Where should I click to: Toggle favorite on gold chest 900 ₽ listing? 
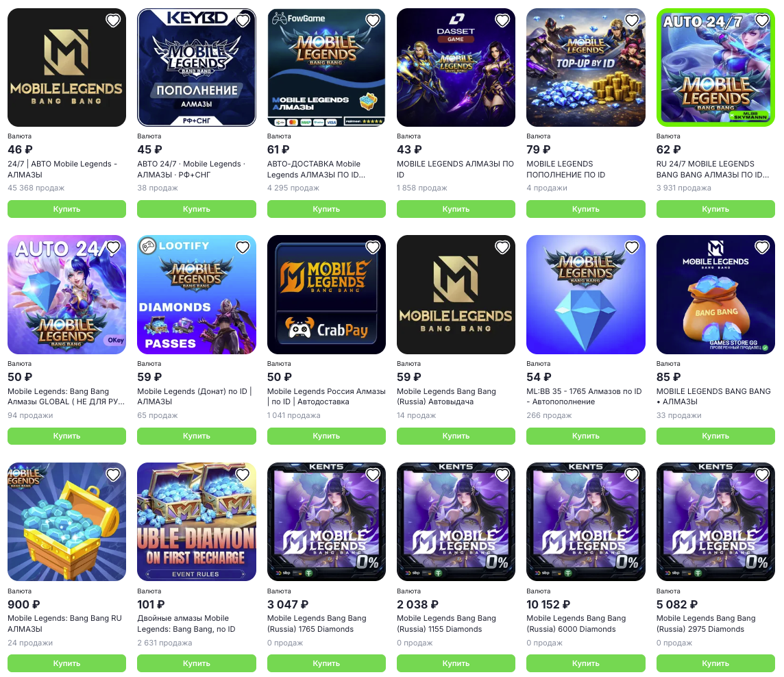coord(113,474)
